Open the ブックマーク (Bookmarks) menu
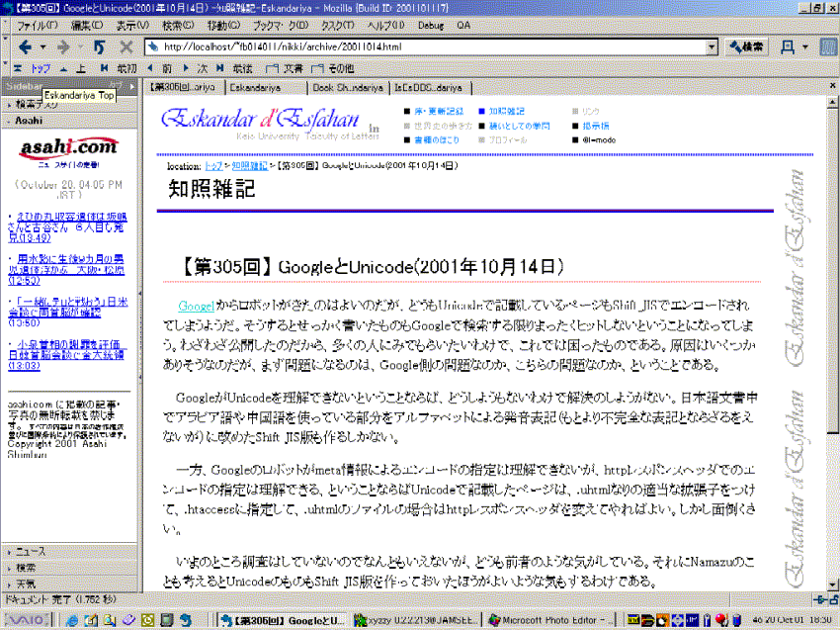The width and height of the screenshot is (840, 630). click(x=281, y=25)
